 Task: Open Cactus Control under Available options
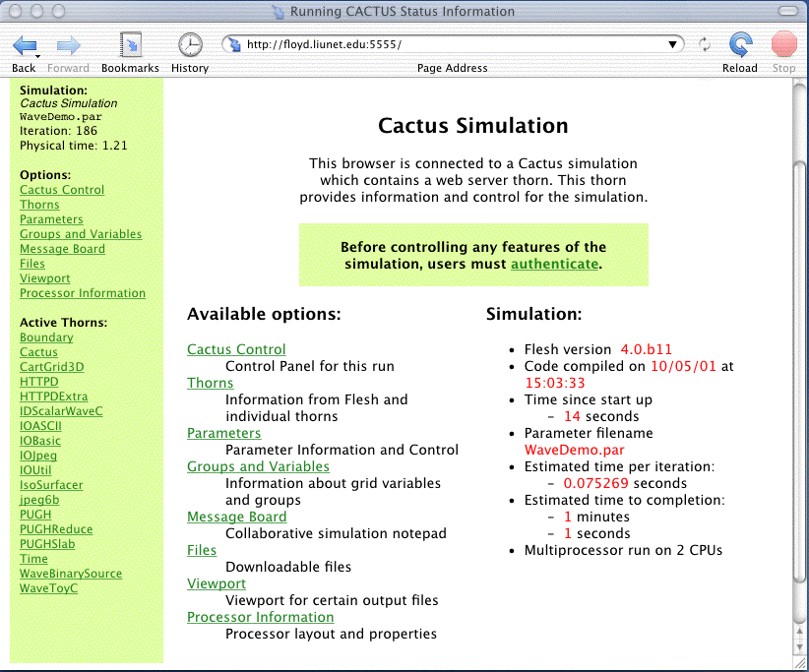(236, 349)
